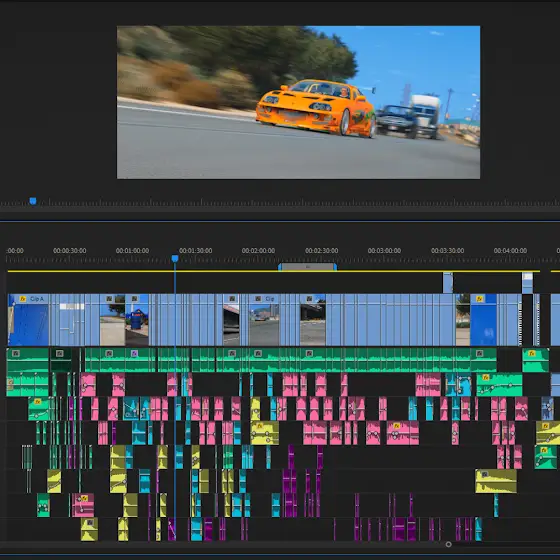Select the blue barrel video clip thumbnail
The height and width of the screenshot is (560, 560).
(137, 320)
